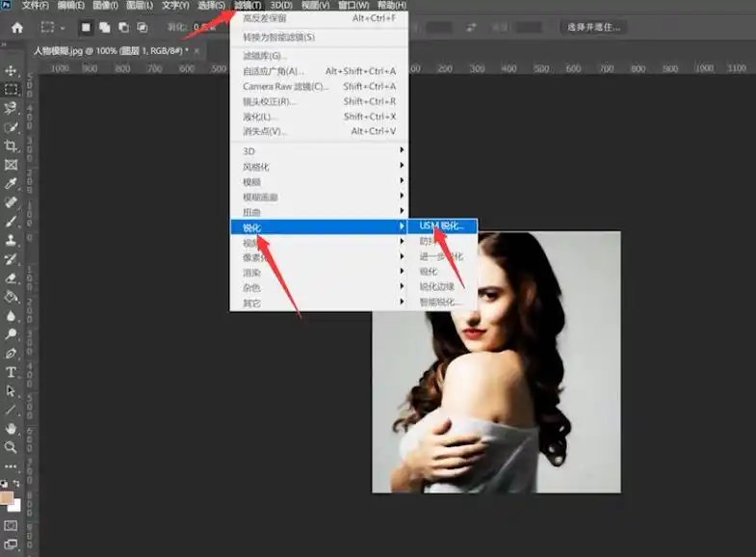Select the Rectangular Marquee tool

(x=12, y=89)
